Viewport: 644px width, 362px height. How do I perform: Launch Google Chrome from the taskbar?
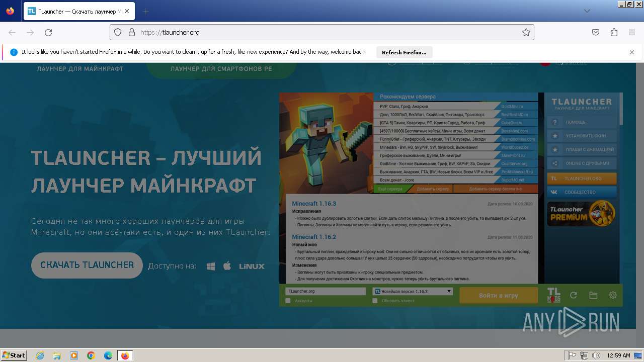point(91,355)
